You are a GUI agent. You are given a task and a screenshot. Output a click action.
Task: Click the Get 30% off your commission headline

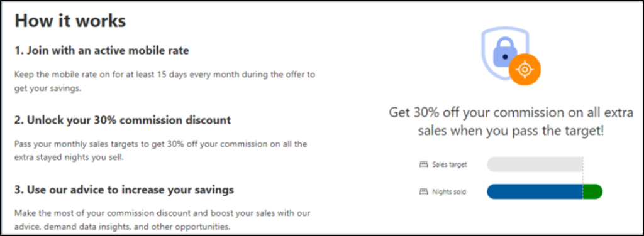tap(511, 122)
